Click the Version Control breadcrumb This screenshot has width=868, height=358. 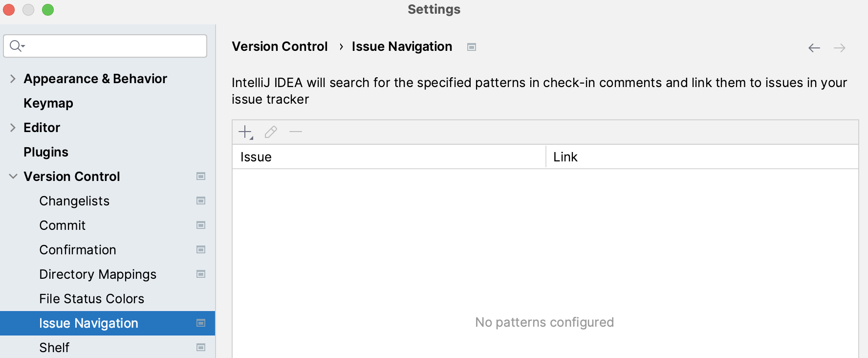coord(280,46)
